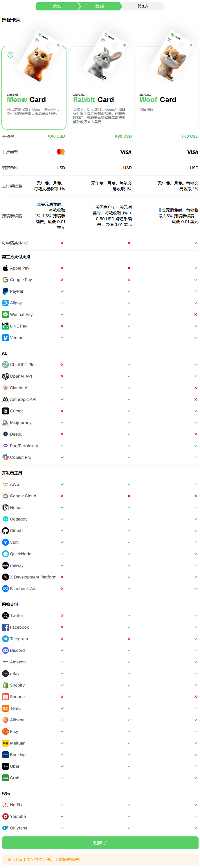Go to step 第1步 tab

[58, 6]
